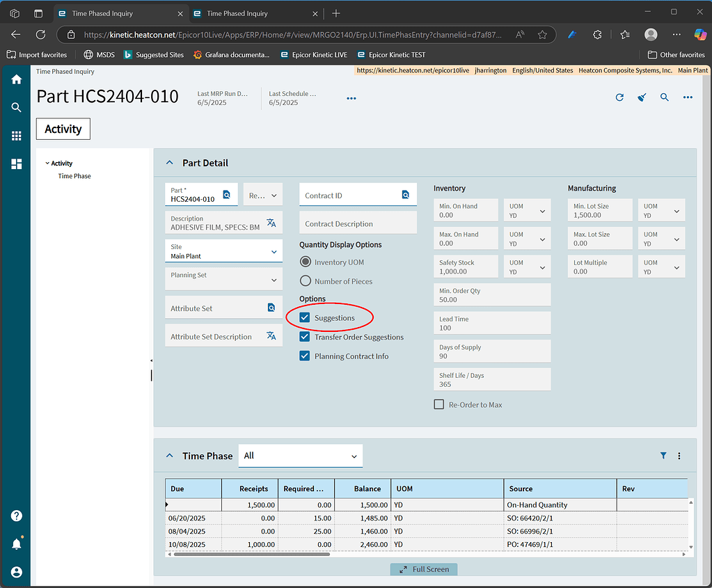Open the overflow ellipsis menu near the toolbar

point(687,97)
